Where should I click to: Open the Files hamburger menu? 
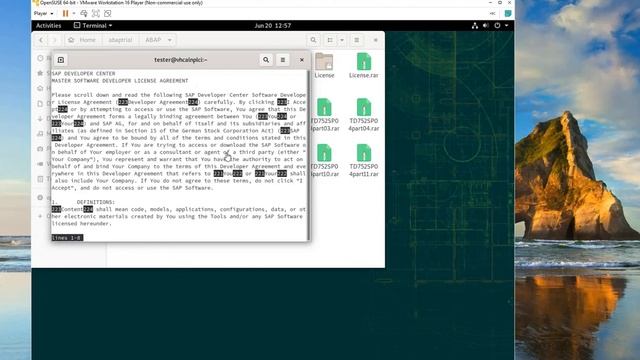(356, 40)
